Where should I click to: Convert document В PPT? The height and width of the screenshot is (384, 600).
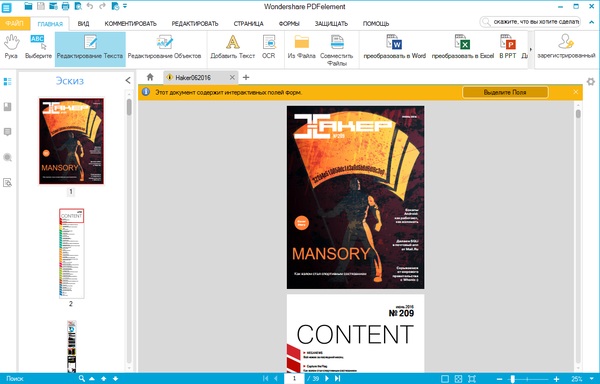(508, 47)
